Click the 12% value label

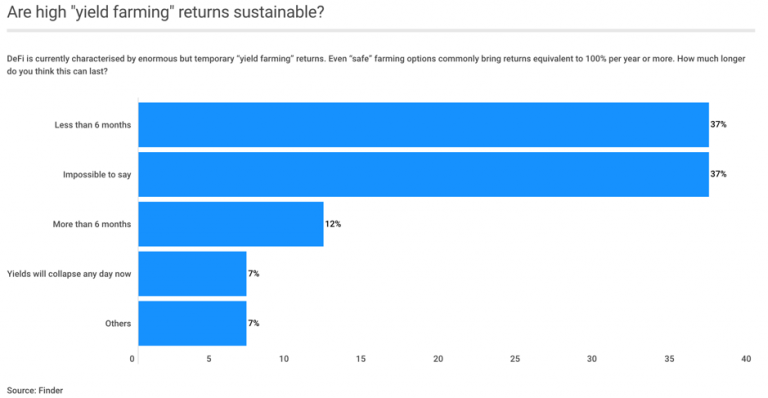click(333, 224)
